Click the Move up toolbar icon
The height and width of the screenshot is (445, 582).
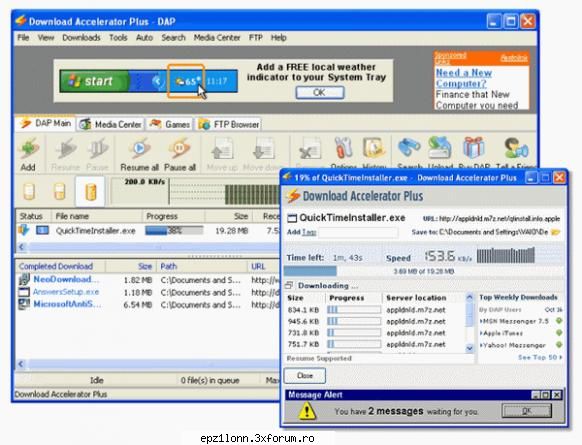click(x=222, y=149)
